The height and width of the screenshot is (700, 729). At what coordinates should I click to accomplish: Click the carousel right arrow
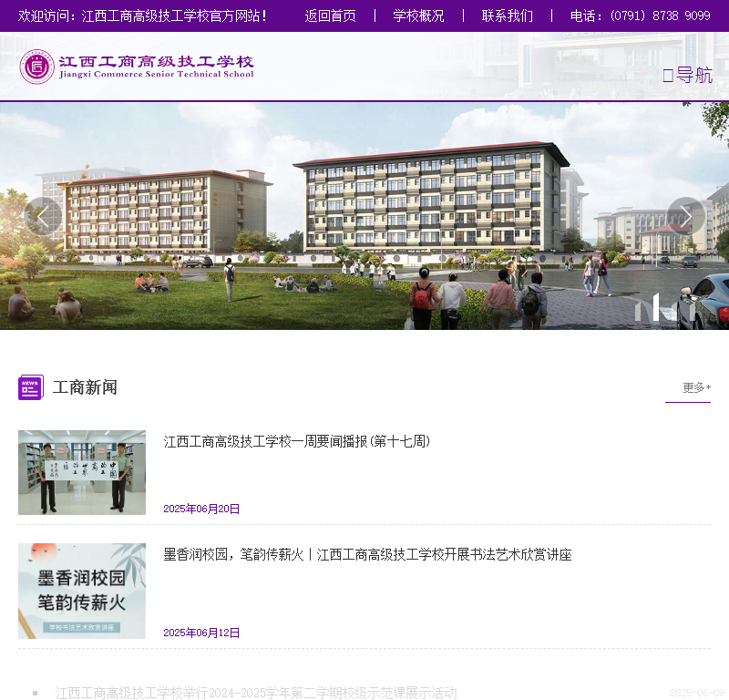(686, 217)
